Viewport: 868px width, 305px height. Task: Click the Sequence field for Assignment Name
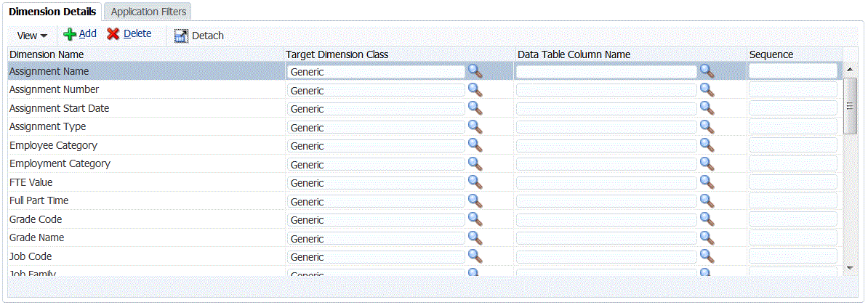point(792,71)
